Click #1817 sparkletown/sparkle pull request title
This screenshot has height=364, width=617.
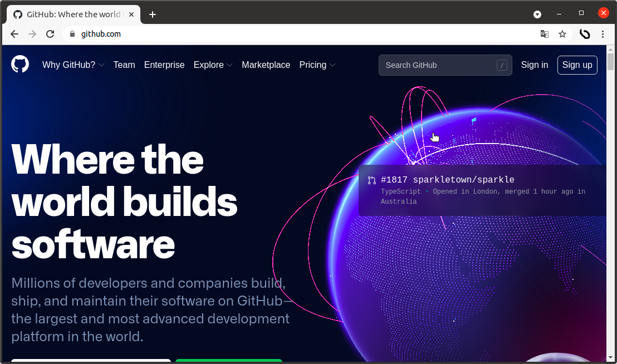pos(447,180)
